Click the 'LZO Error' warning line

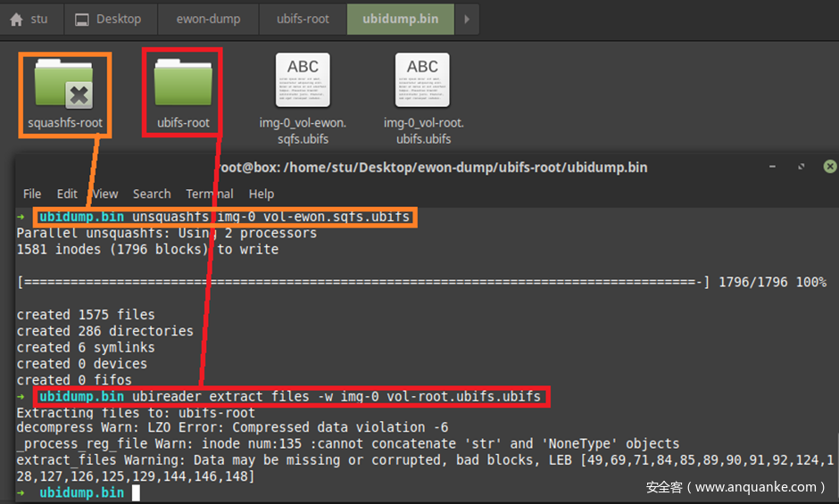tap(232, 427)
